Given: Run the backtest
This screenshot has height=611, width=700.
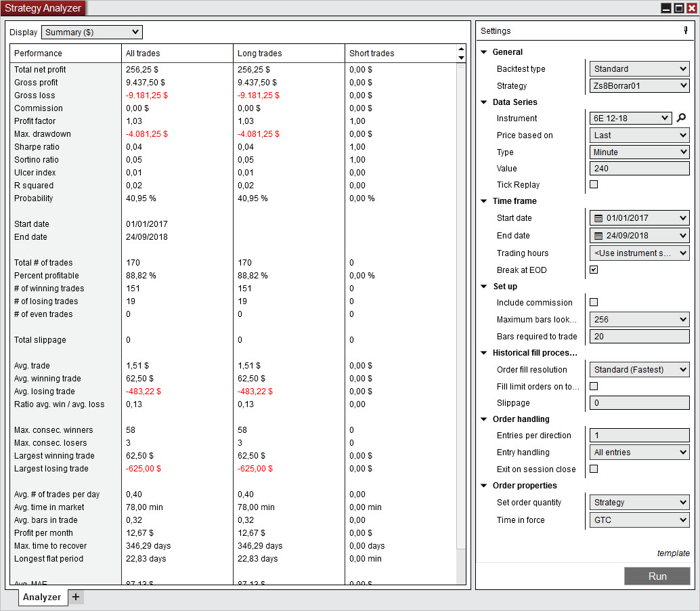Looking at the screenshot, I should coord(657,576).
